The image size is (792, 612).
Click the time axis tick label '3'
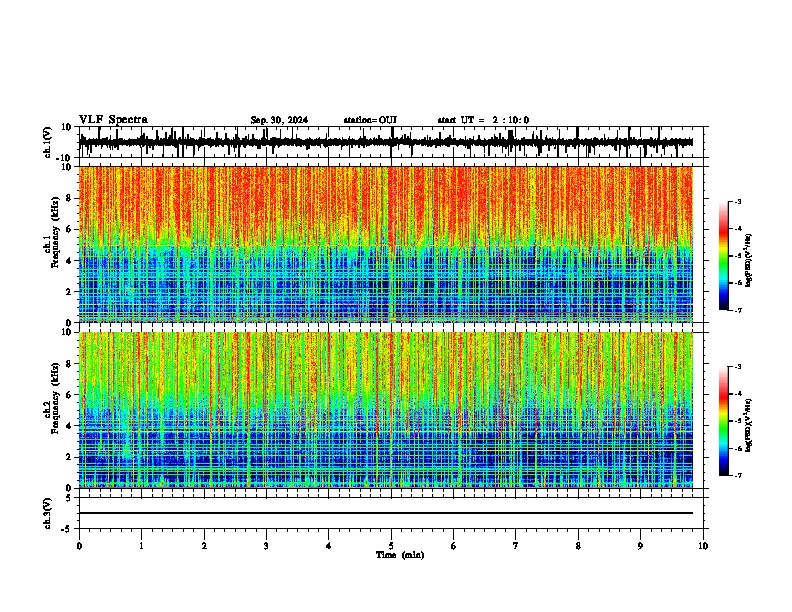[266, 546]
